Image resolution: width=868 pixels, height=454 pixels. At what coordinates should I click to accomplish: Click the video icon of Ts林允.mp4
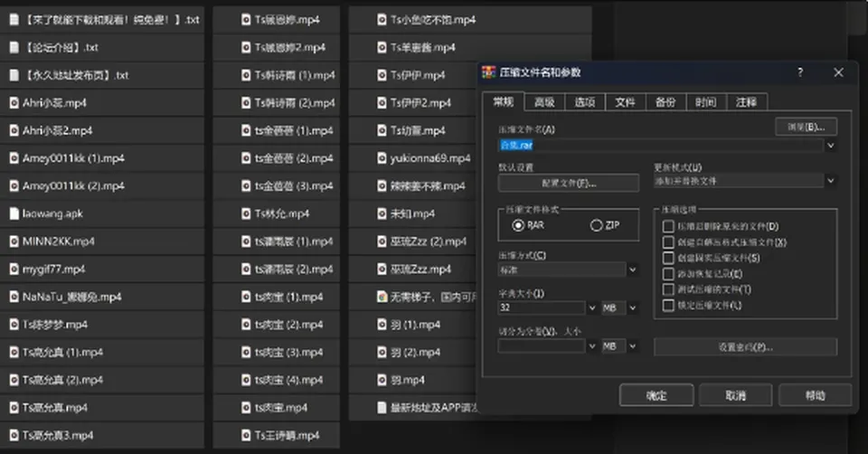(246, 213)
